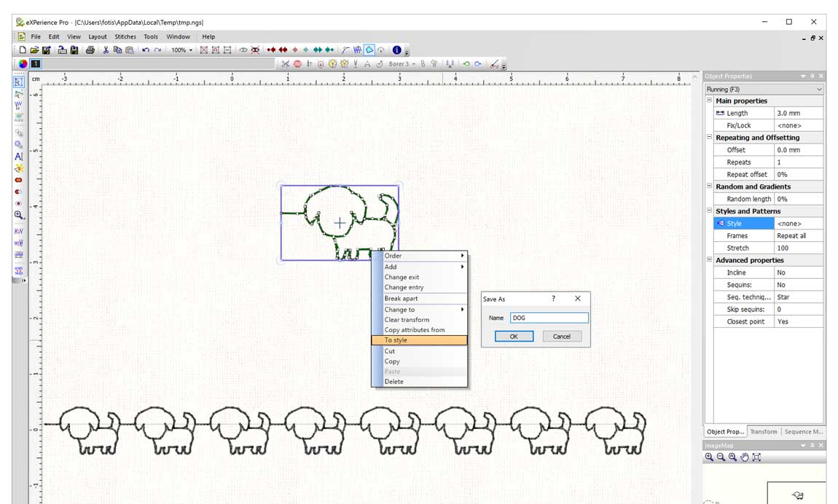Image resolution: width=838 pixels, height=504 pixels.
Task: Click the help question mark in Save As
Action: coord(553,299)
